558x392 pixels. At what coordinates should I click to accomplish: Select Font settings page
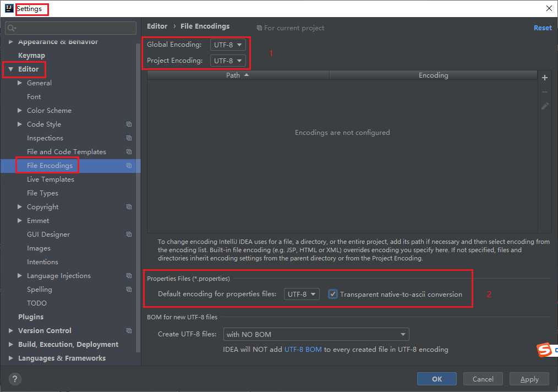[x=34, y=96]
